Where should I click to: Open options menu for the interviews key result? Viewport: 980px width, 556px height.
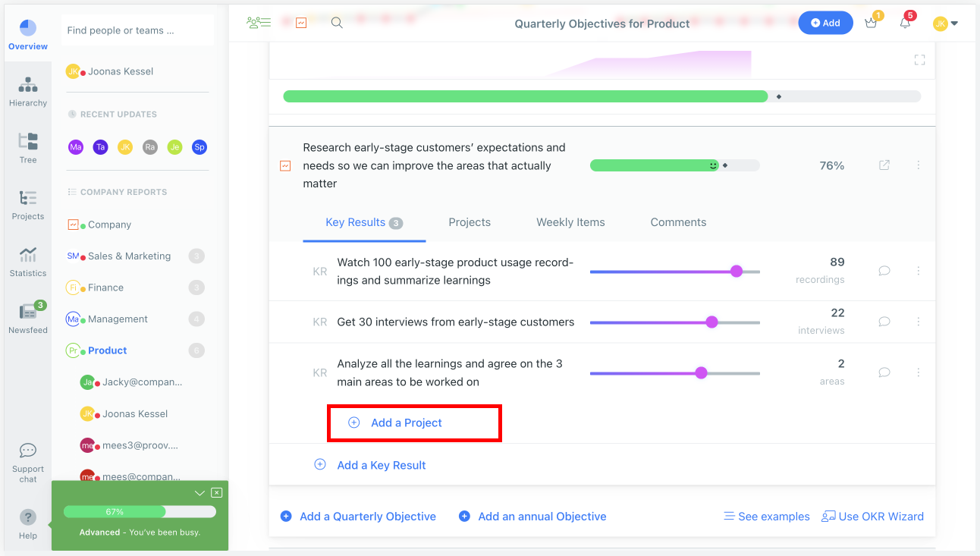(919, 322)
